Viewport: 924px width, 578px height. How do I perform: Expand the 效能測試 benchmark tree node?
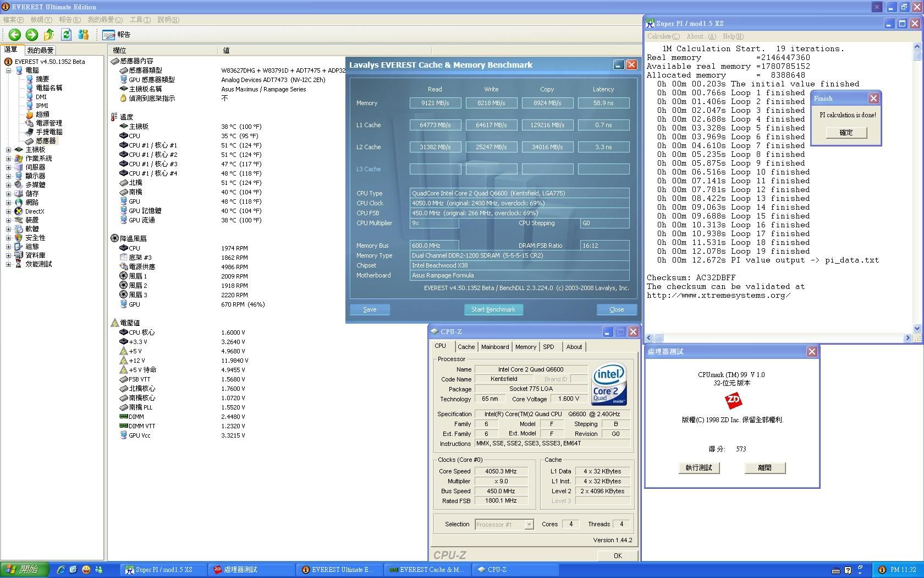tap(8, 264)
